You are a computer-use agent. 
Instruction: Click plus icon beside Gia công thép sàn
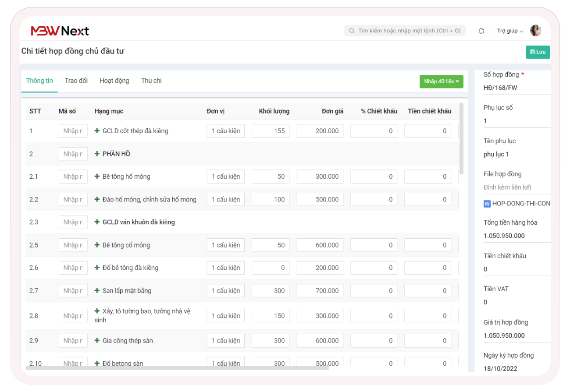pyautogui.click(x=97, y=340)
